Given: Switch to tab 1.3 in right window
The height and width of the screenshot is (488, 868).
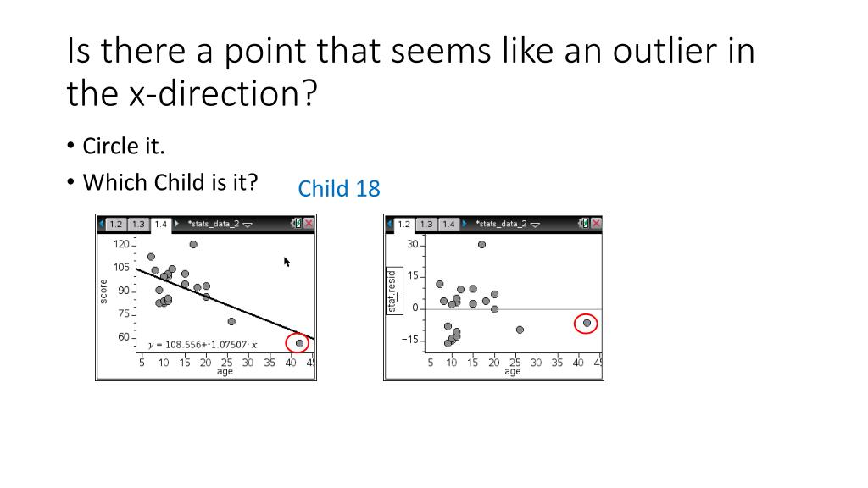Looking at the screenshot, I should coord(426,224).
